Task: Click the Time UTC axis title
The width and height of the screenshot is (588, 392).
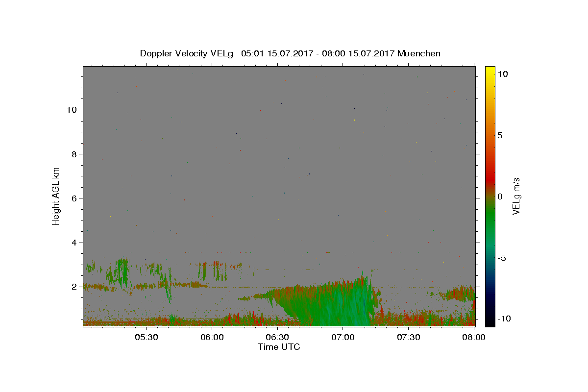Action: [279, 347]
